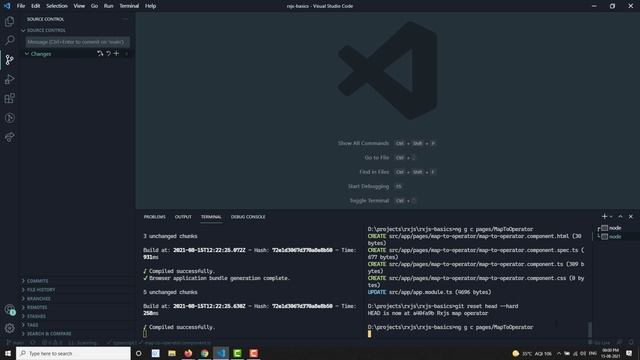Open the GitLens activity bar icon
Screen dimensions: 640x360
coord(9,118)
